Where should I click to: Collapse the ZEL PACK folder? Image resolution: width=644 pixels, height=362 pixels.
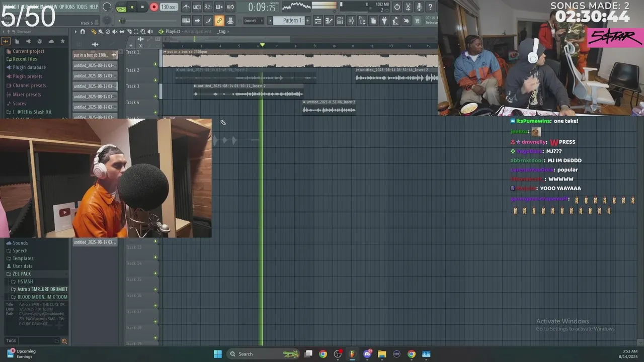coord(22,274)
